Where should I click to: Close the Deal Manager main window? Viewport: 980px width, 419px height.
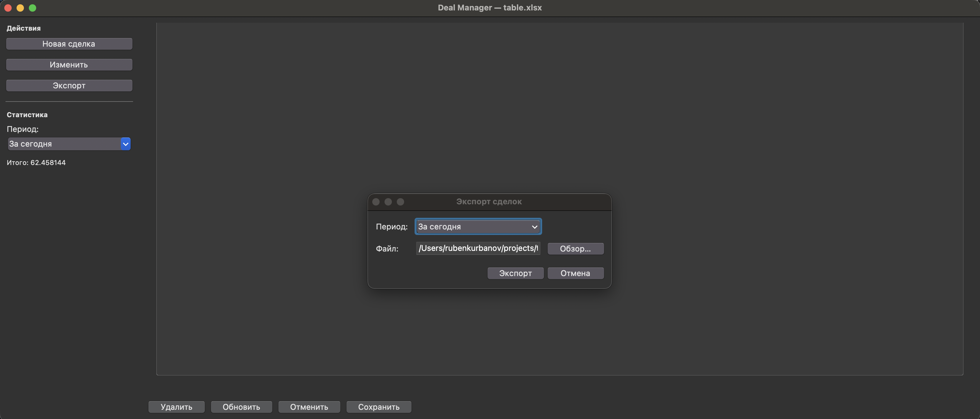tap(8, 8)
